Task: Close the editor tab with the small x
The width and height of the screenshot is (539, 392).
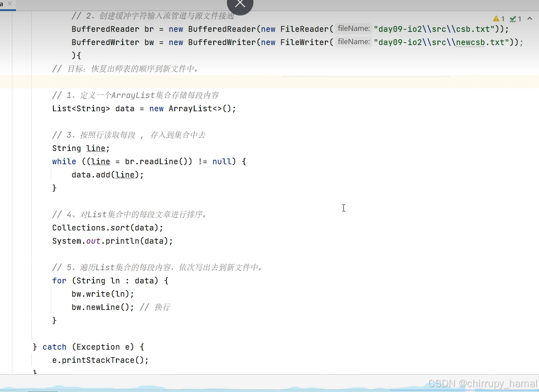Action: pos(10,4)
